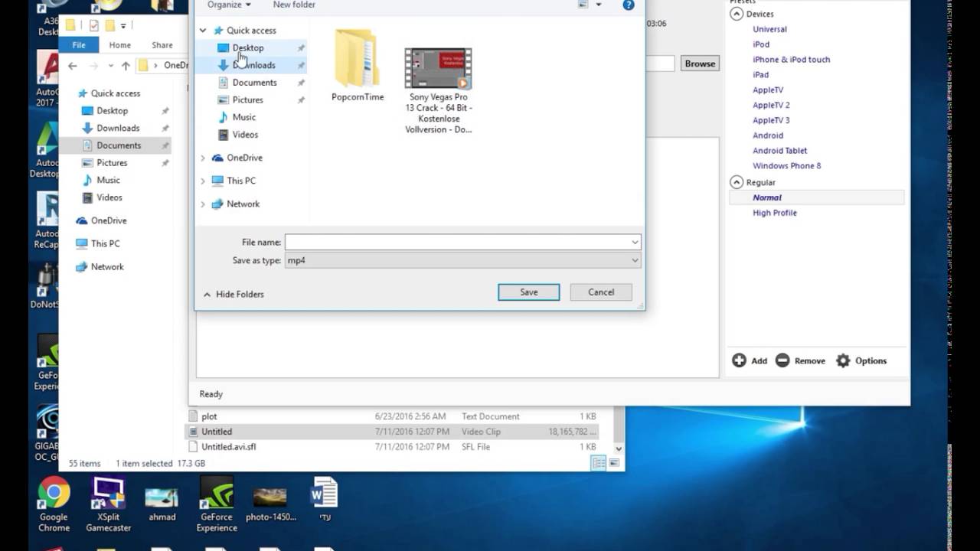Select Documents in File Explorer sidebar

click(119, 145)
